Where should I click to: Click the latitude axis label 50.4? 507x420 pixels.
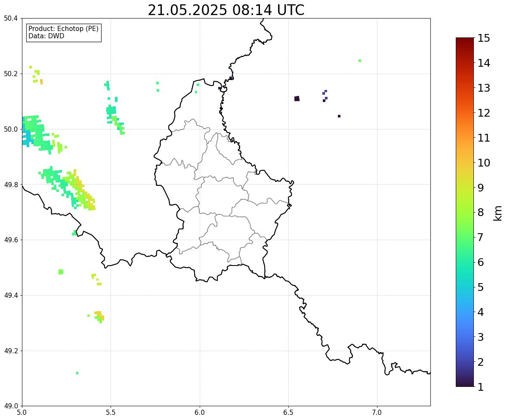click(x=11, y=19)
